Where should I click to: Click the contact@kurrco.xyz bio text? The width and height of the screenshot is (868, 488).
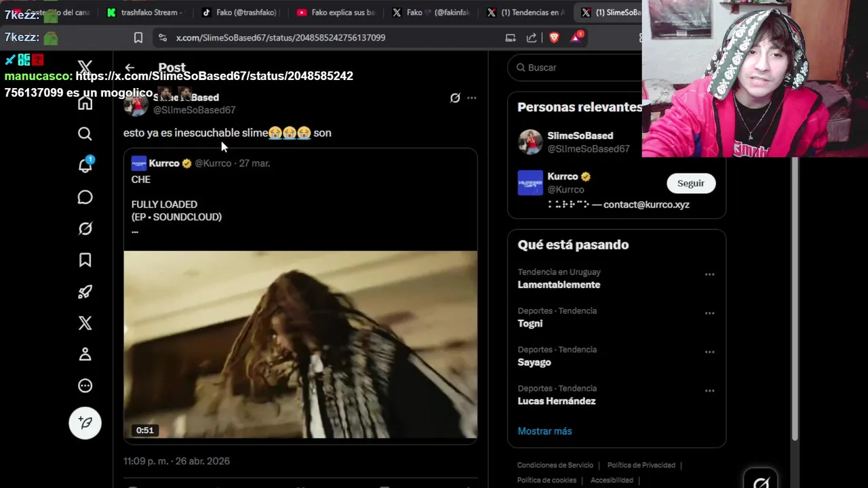tap(646, 204)
